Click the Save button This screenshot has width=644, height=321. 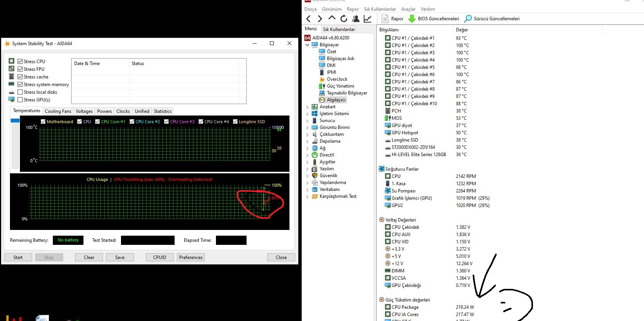120,257
